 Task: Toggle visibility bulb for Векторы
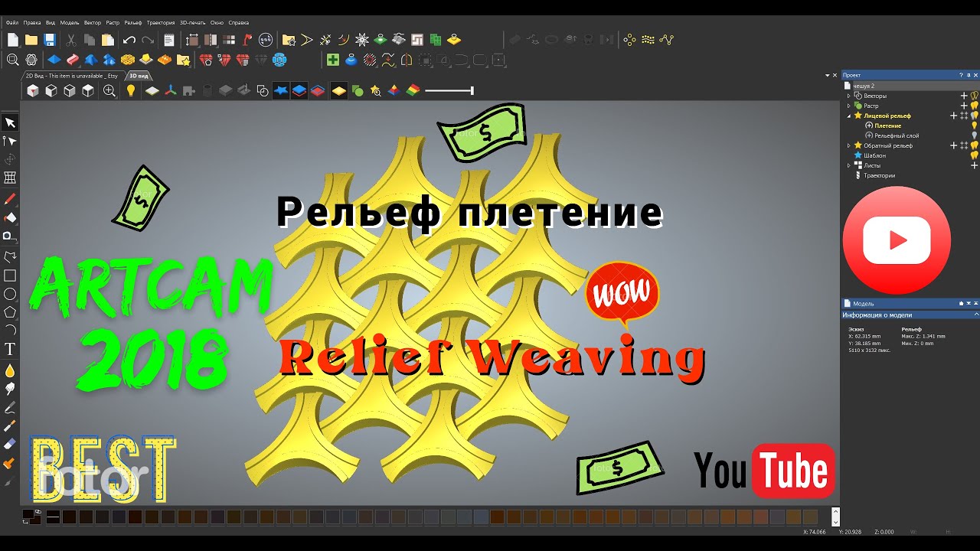[x=975, y=96]
